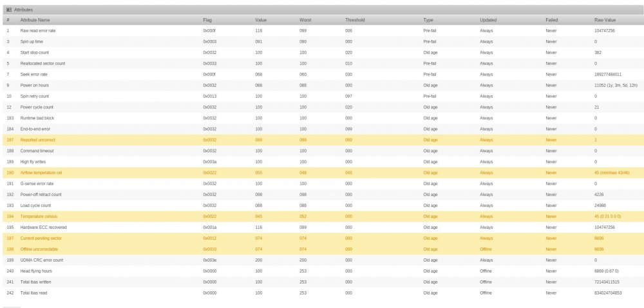Image resolution: width=644 pixels, height=308 pixels.
Task: Select the 'Total lbas written' attribute
Action: click(x=35, y=282)
